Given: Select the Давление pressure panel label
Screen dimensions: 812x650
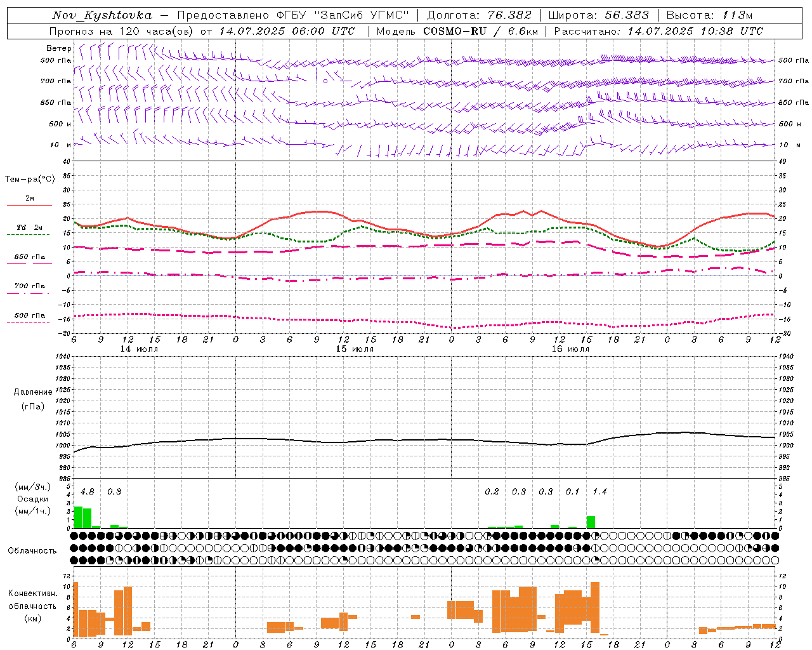Looking at the screenshot, I should (x=33, y=392).
